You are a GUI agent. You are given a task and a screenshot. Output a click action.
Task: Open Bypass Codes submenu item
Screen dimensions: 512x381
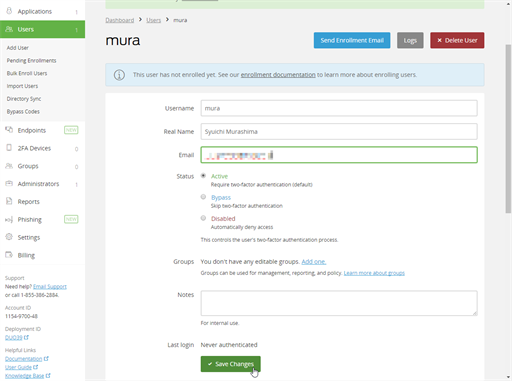tap(23, 111)
